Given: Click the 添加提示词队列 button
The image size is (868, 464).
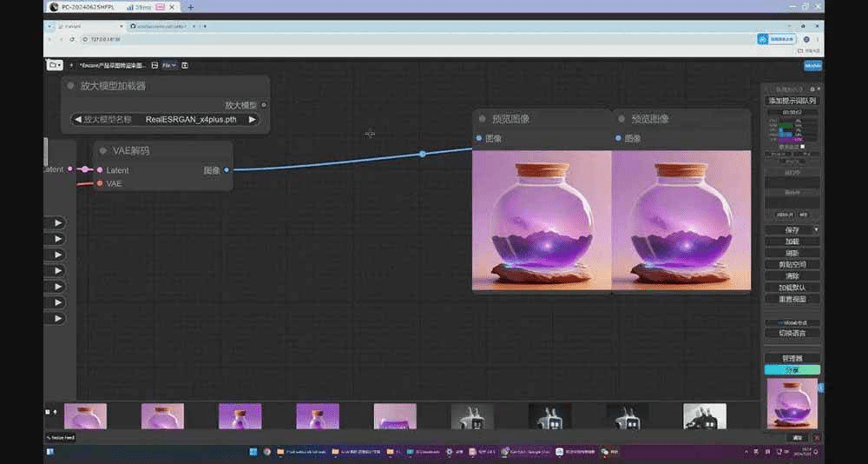Looking at the screenshot, I should click(792, 101).
